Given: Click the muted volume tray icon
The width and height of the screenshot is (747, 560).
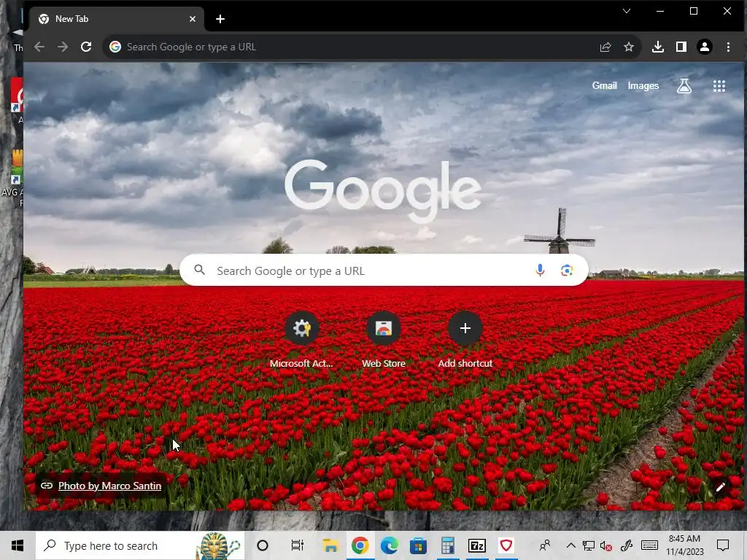Looking at the screenshot, I should 606,545.
